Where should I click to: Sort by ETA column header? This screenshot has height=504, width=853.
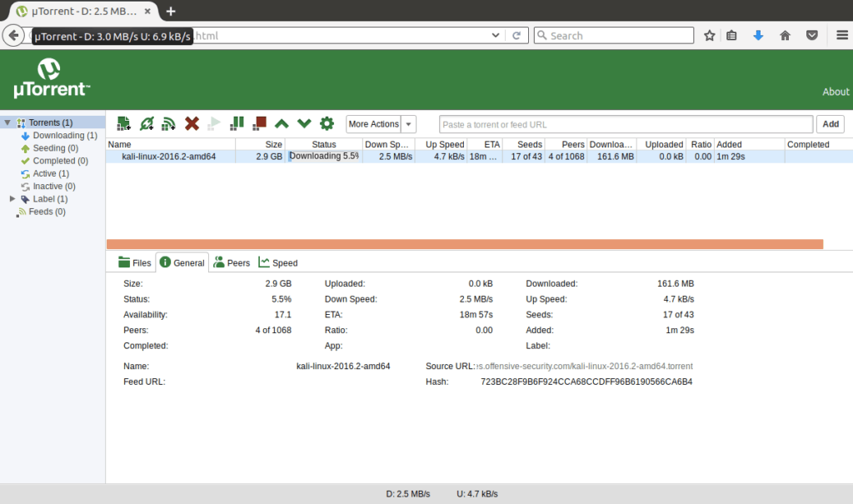coord(485,144)
